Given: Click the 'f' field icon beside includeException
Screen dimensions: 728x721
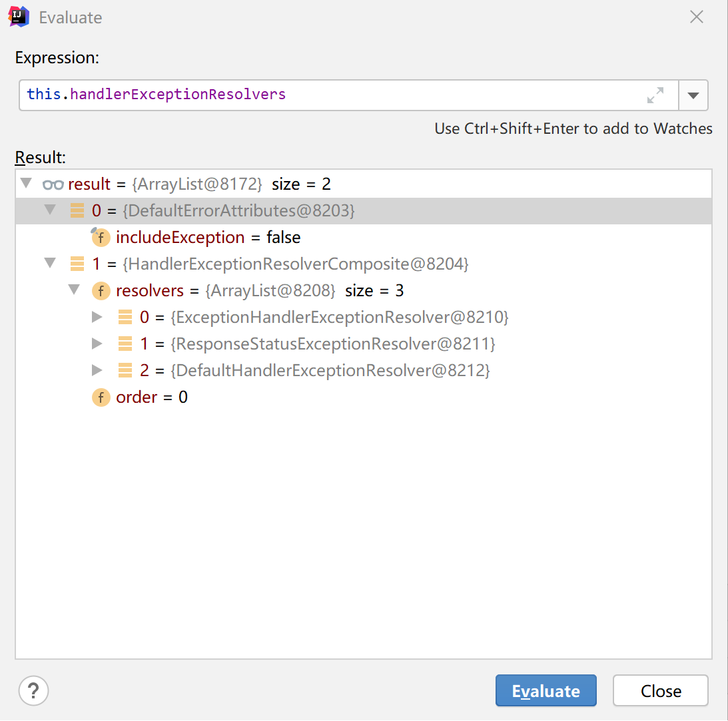Looking at the screenshot, I should point(101,237).
